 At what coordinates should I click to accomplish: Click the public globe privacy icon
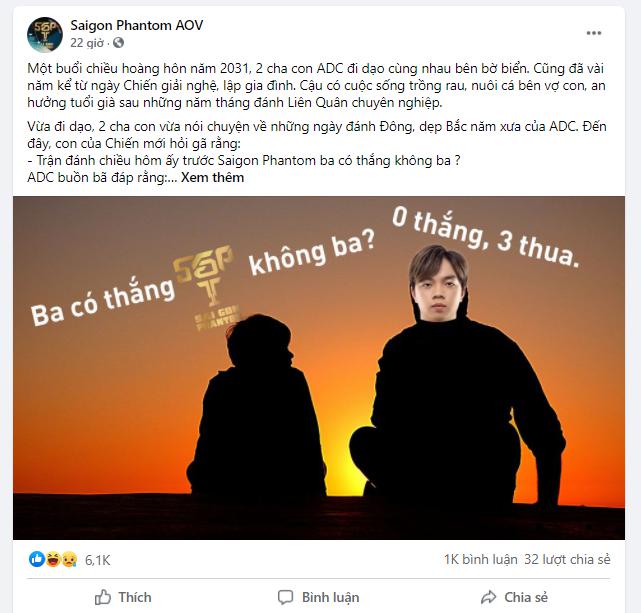tap(119, 43)
